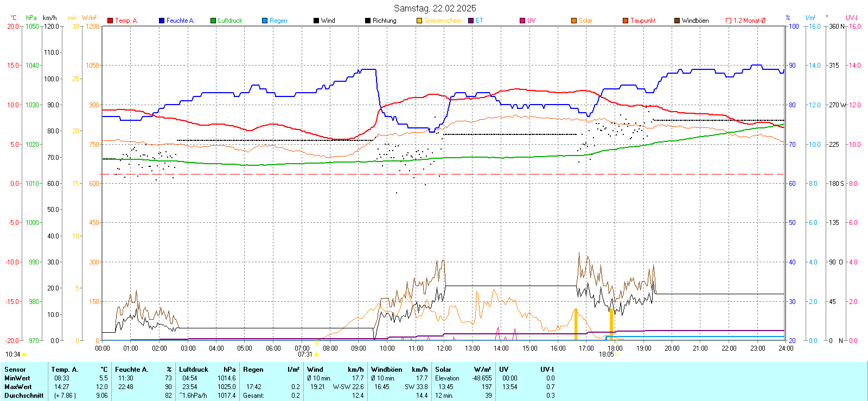
Task: Toggle the hollow 1.2 Monat-Ø legend box
Action: tap(729, 21)
